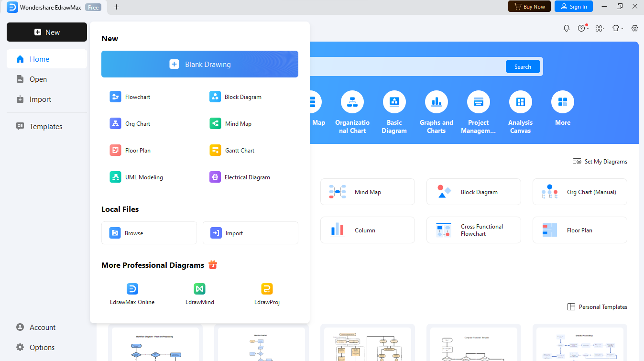Open EdrawMind product link
Screen dimensions: 644x361
(200, 294)
